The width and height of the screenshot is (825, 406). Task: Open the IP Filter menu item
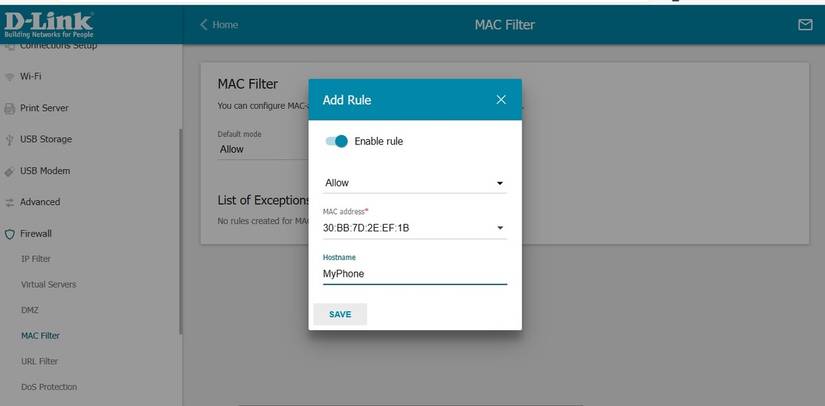coord(36,259)
